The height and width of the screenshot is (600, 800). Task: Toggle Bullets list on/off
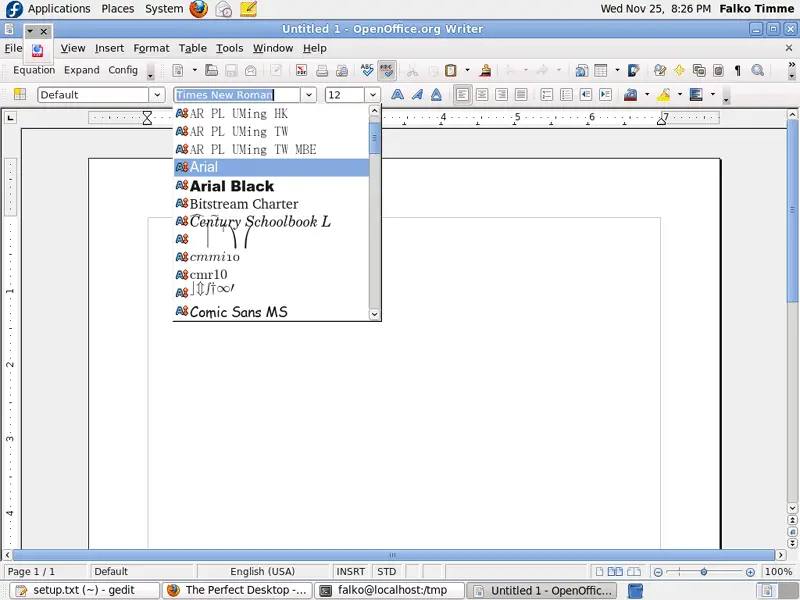[566, 94]
